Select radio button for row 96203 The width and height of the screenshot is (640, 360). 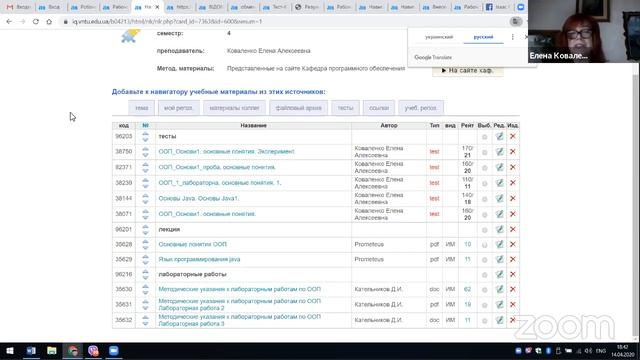484,137
